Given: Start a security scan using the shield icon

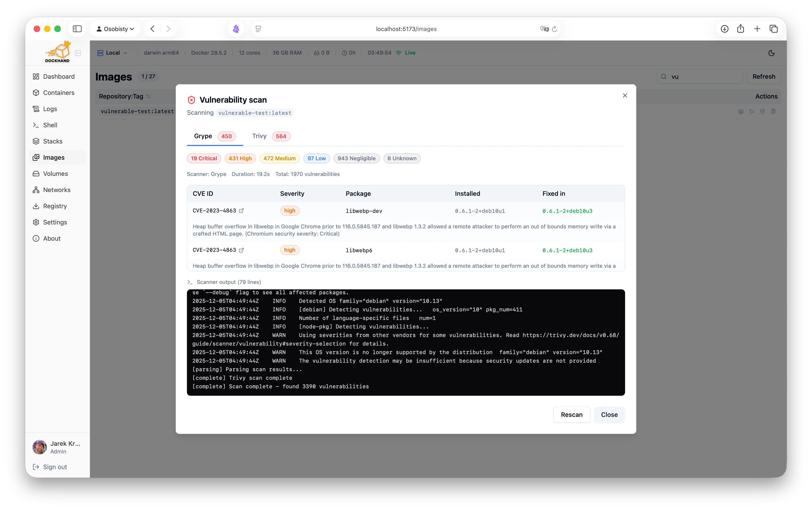Looking at the screenshot, I should coord(763,111).
